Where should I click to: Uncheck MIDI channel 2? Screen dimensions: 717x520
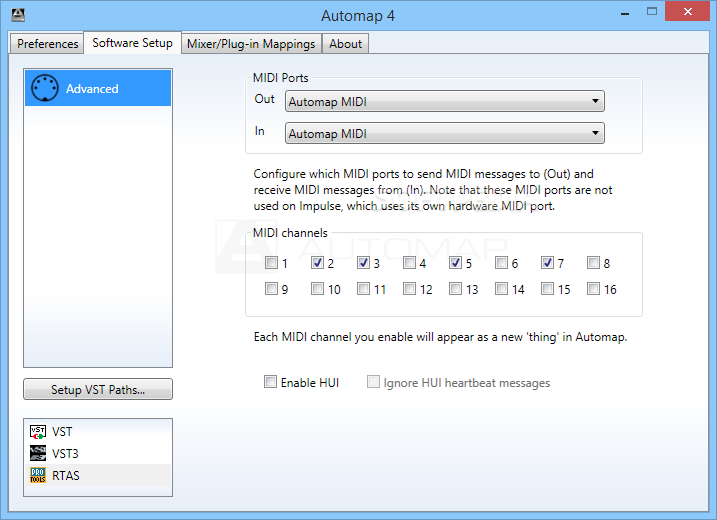[x=317, y=263]
